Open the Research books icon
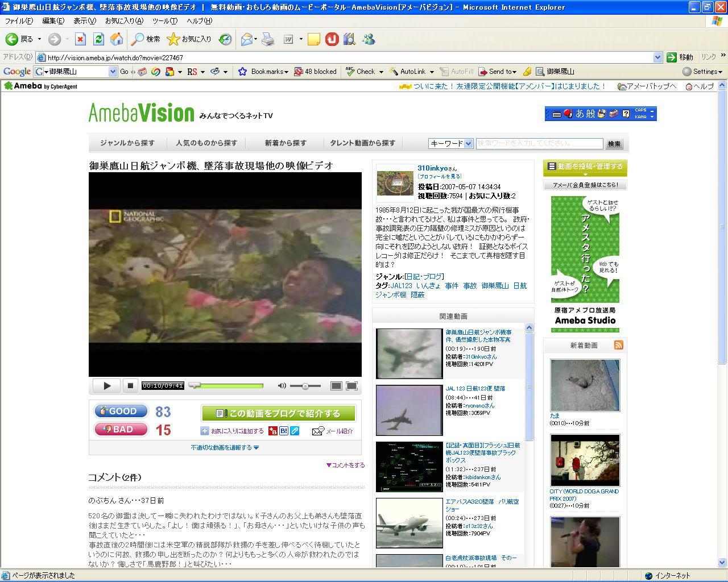Screen dimensions: 728x582 [x=349, y=39]
